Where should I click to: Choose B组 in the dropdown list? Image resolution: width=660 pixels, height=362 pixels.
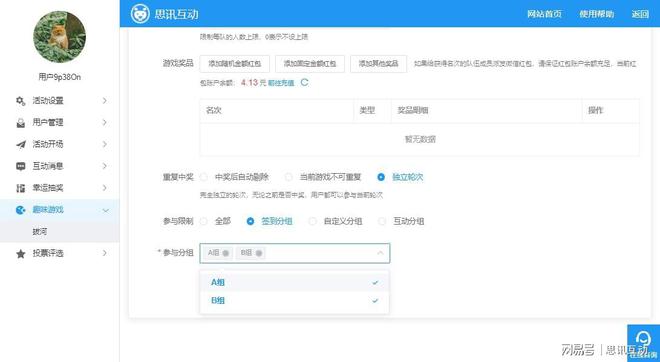tap(294, 301)
